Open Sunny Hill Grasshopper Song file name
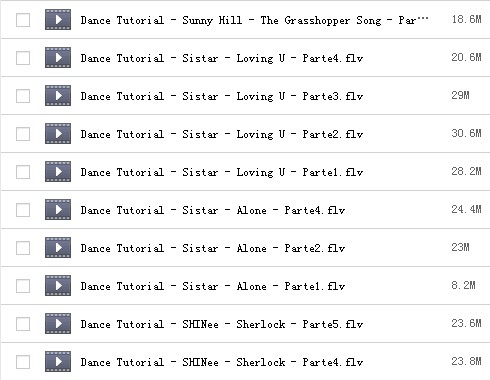 click(x=254, y=20)
